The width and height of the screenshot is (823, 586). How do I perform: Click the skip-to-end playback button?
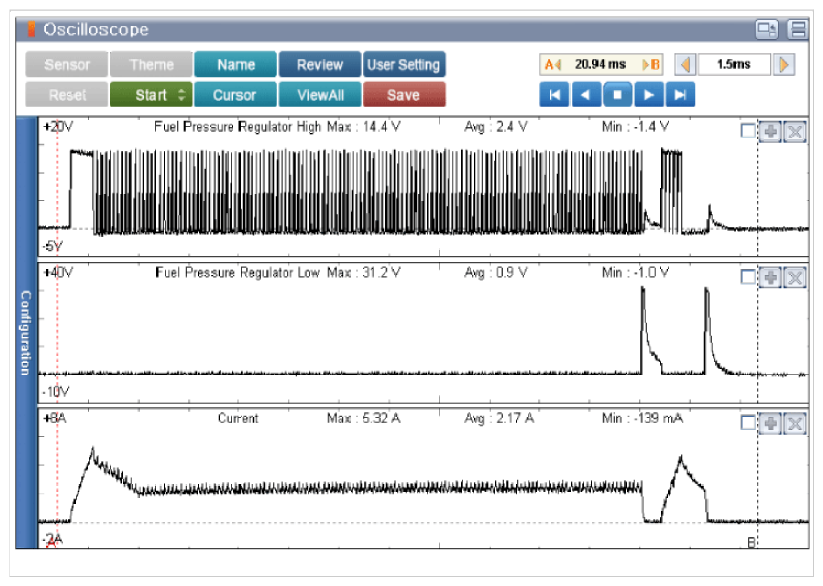coord(681,95)
